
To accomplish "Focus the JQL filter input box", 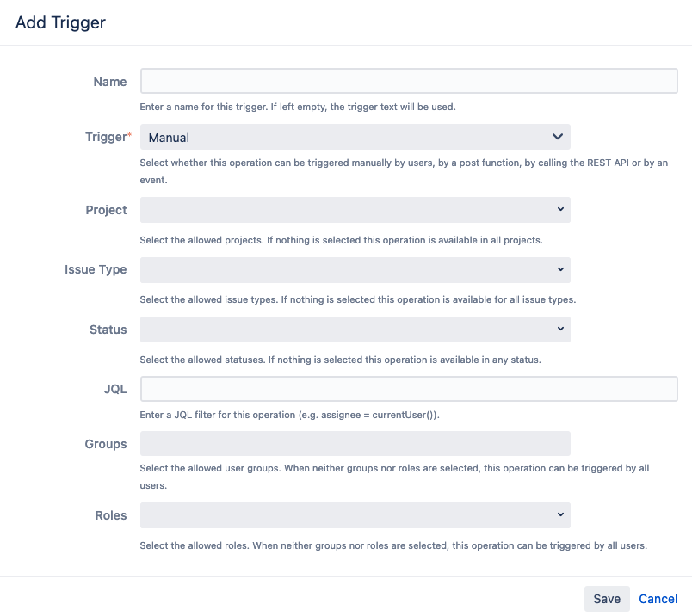I will pos(409,389).
